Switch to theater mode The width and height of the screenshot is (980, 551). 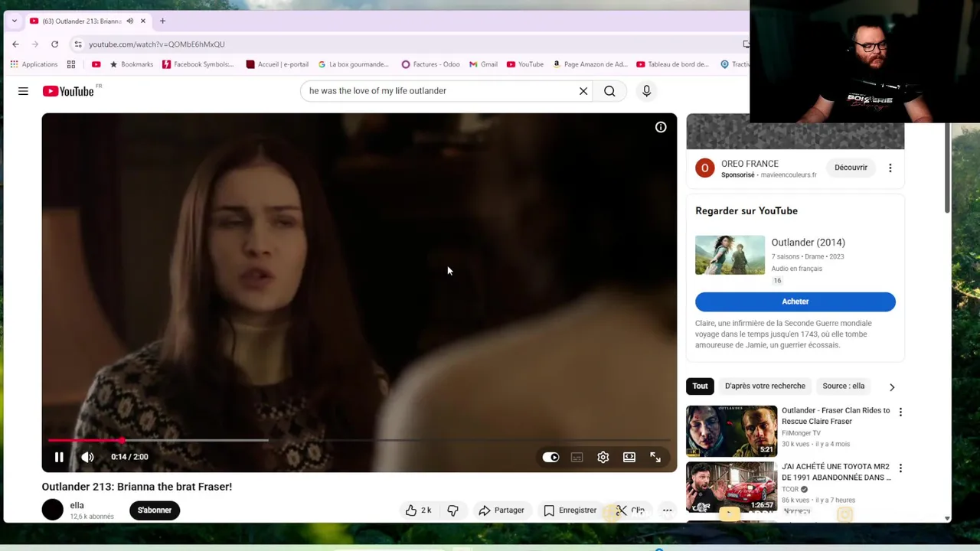click(x=629, y=457)
